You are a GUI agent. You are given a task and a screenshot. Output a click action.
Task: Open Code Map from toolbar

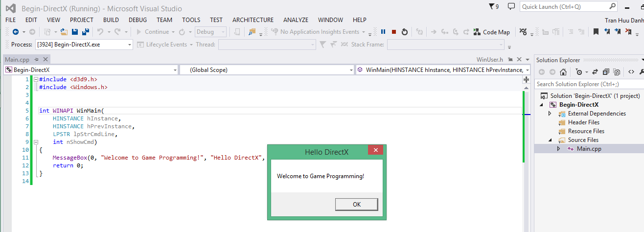tap(492, 32)
